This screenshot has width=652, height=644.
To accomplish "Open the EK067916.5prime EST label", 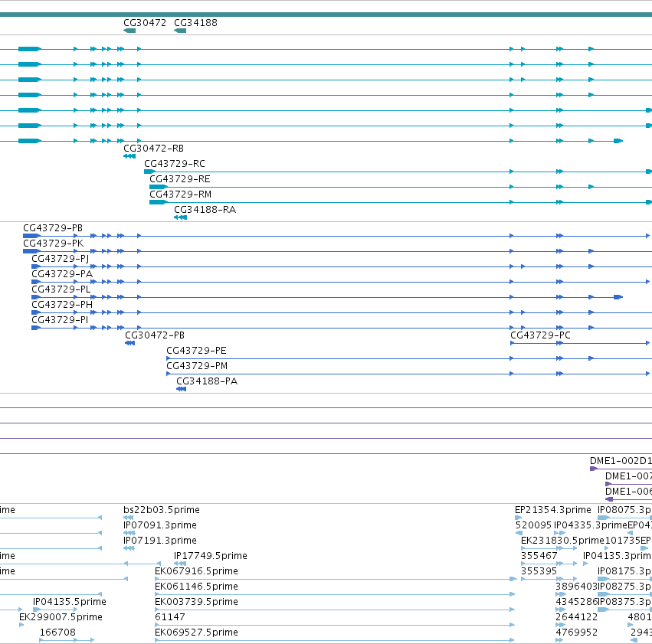I will coord(196,571).
